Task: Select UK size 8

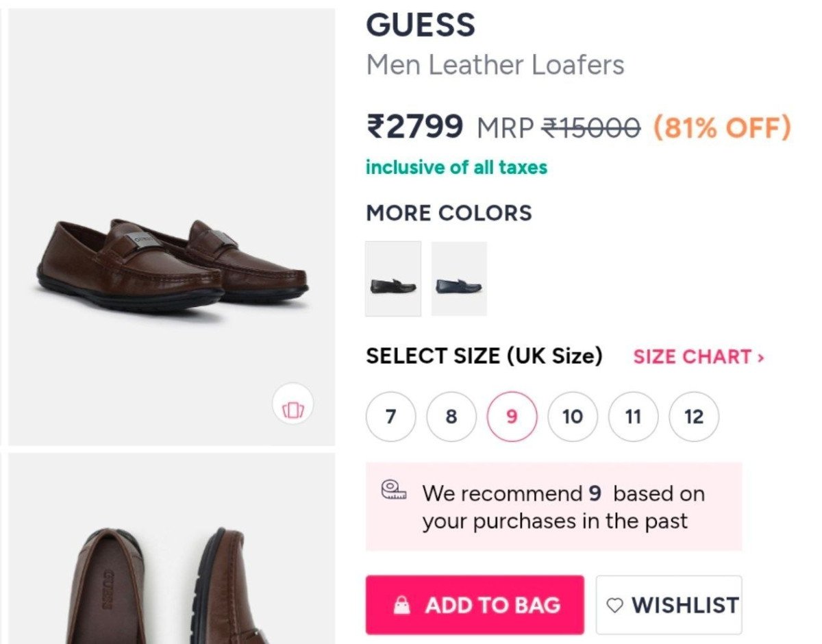Action: click(451, 416)
